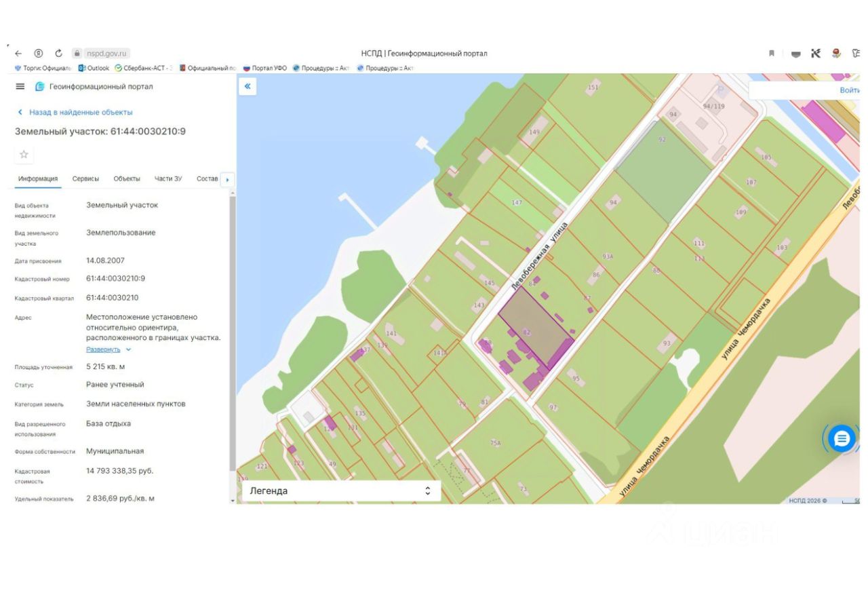This screenshot has height=614, width=868.
Task: Click the area value 5 215 кв. м
Action: coord(105,367)
